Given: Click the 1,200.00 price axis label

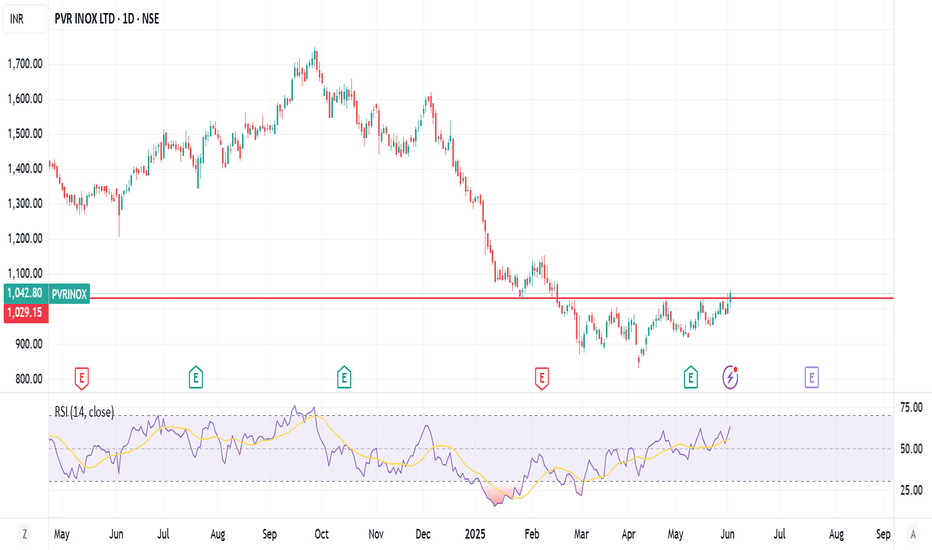Looking at the screenshot, I should [x=25, y=238].
